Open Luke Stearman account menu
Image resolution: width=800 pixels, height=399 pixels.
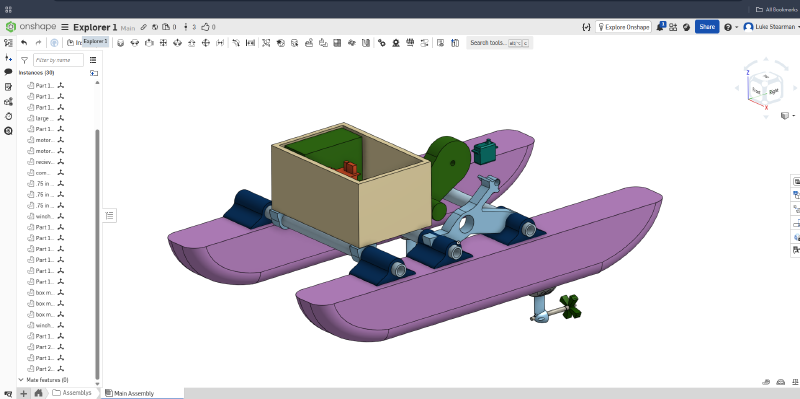770,27
